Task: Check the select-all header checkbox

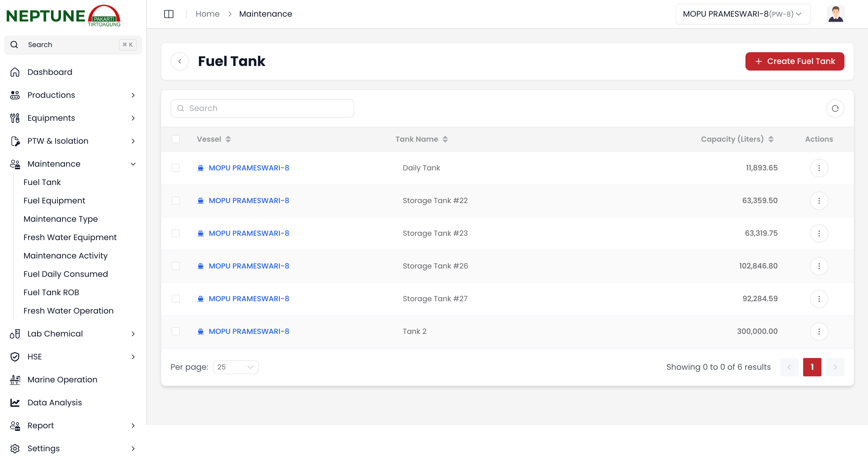Action: pos(176,139)
